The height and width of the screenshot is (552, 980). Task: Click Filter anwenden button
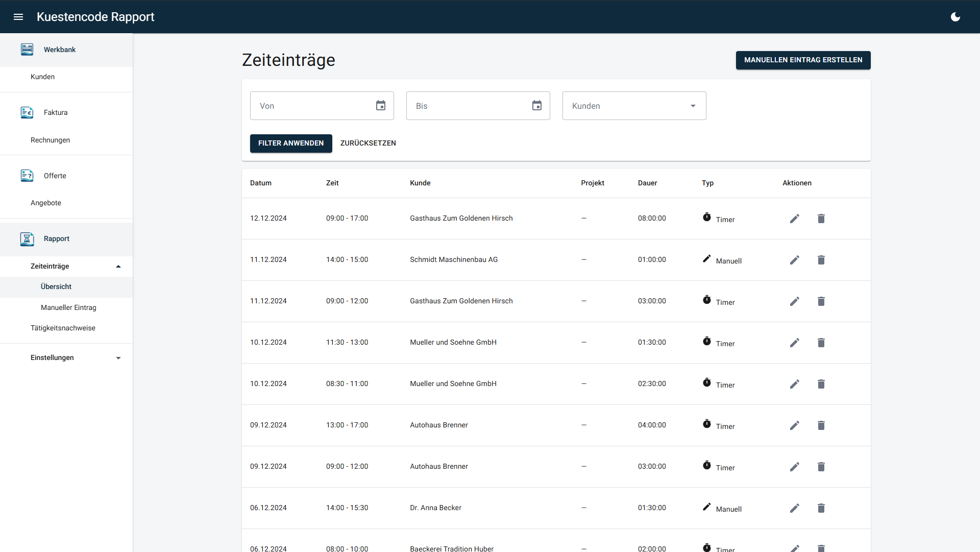click(291, 143)
